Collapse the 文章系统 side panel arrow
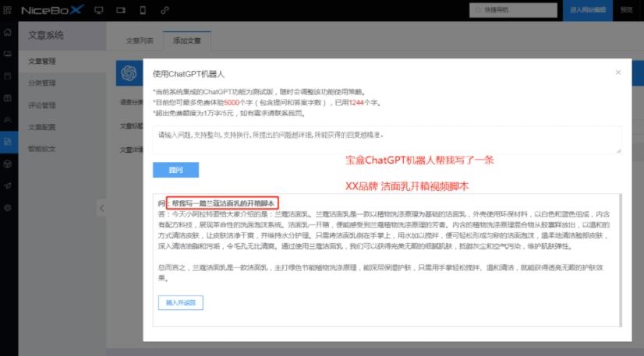644x356 pixels. point(101,208)
